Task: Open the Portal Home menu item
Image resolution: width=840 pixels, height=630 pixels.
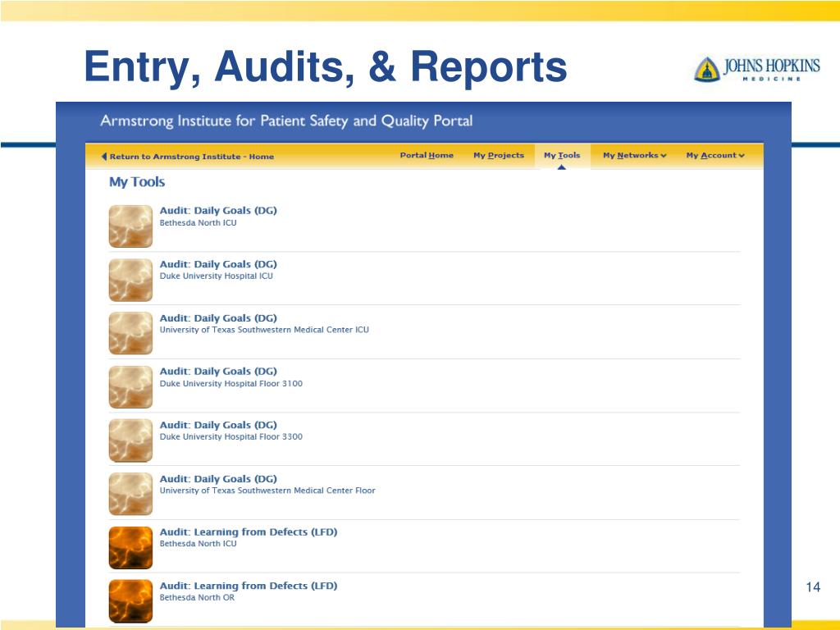Action: (427, 155)
